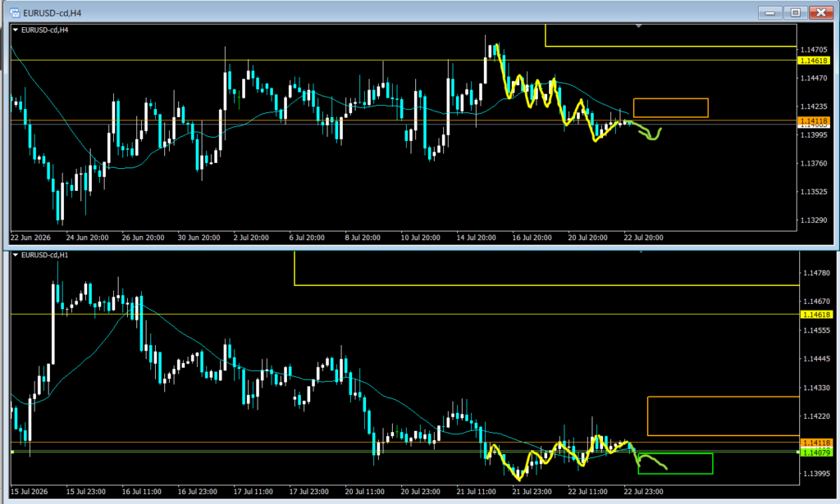
Task: Select the yellow 1.14618 price label on H1
Action: [x=816, y=315]
